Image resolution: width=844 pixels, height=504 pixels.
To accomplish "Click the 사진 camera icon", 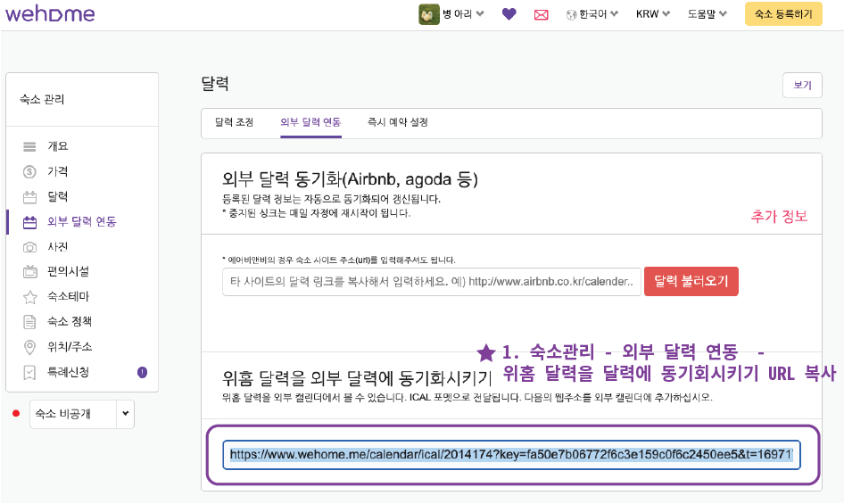I will coord(29,246).
